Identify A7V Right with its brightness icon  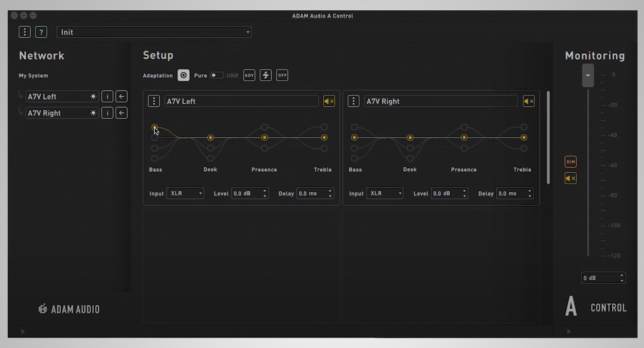click(x=93, y=113)
